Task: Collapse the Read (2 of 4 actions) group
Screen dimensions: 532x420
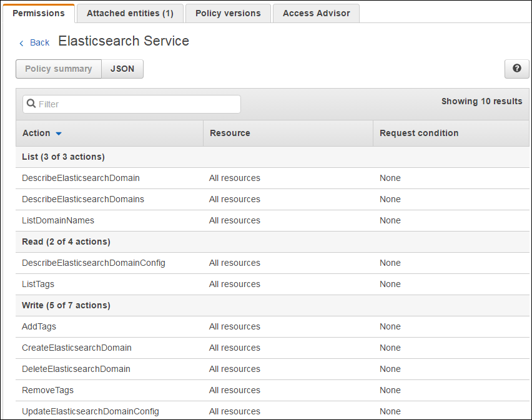Action: point(66,242)
